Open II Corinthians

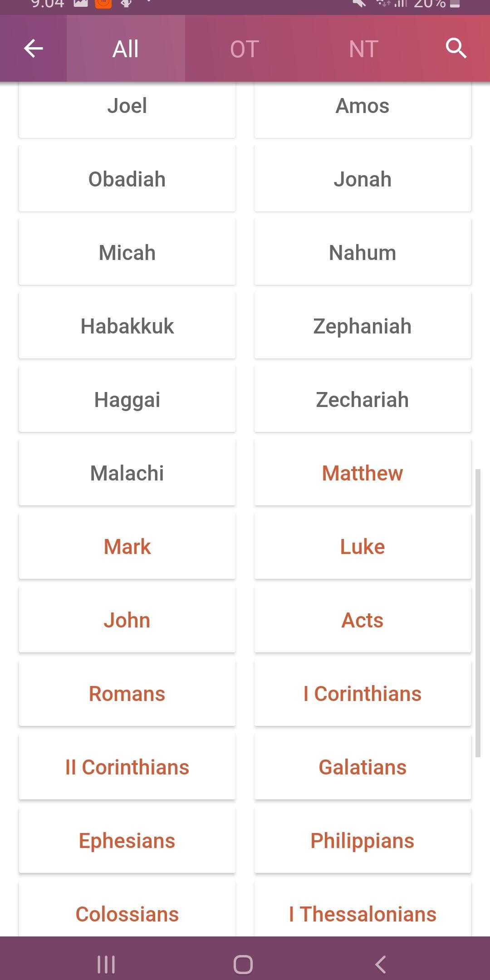point(127,767)
